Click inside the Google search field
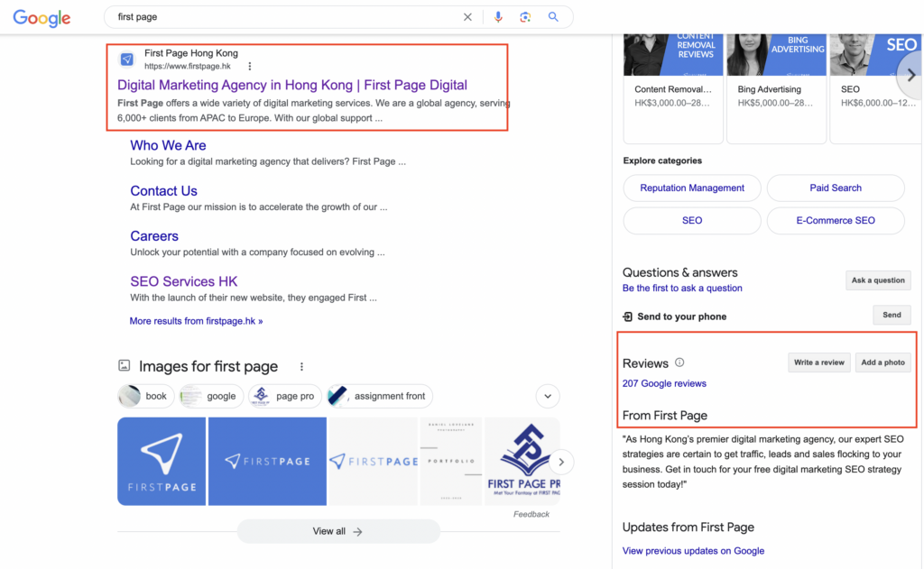This screenshot has width=924, height=569. pos(280,17)
